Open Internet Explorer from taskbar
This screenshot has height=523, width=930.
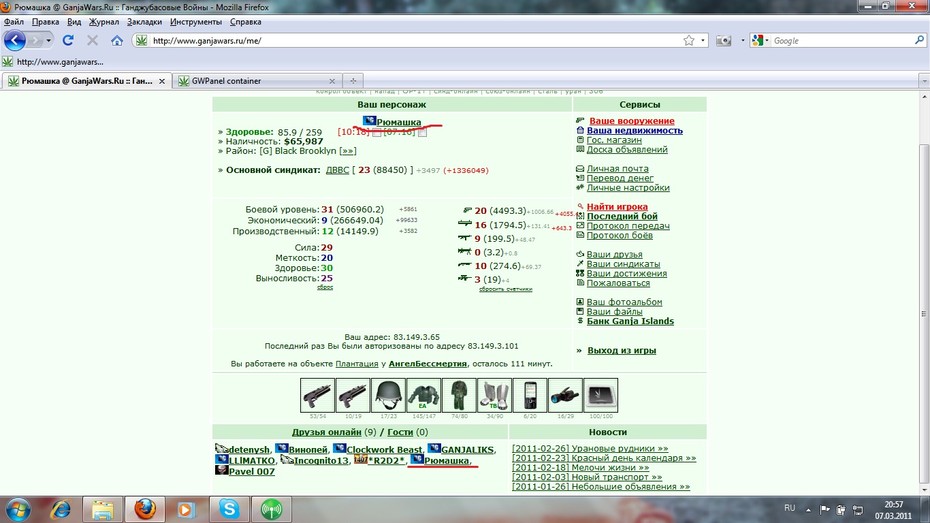60,509
